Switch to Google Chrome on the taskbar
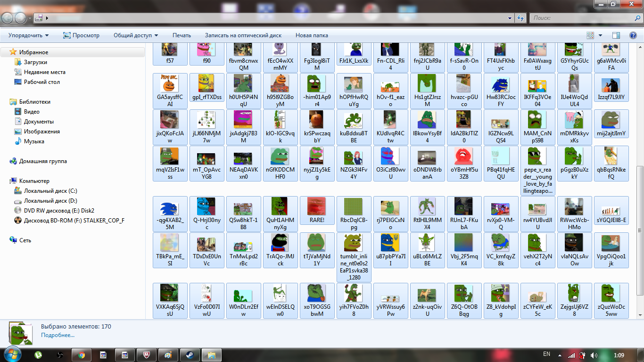This screenshot has width=644, height=362. [x=82, y=354]
